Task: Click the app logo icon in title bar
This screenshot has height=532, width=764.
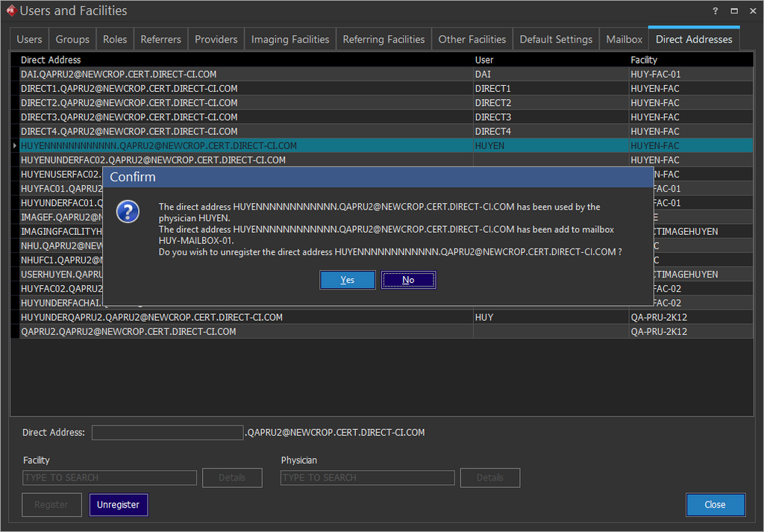Action: 10,11
